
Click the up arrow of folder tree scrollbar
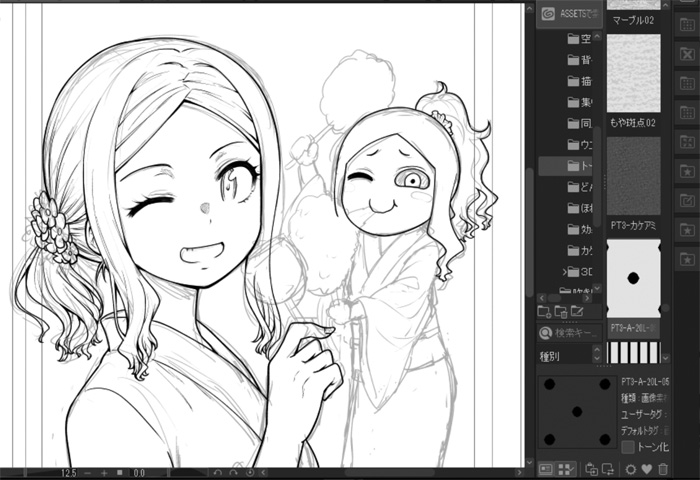(x=597, y=36)
